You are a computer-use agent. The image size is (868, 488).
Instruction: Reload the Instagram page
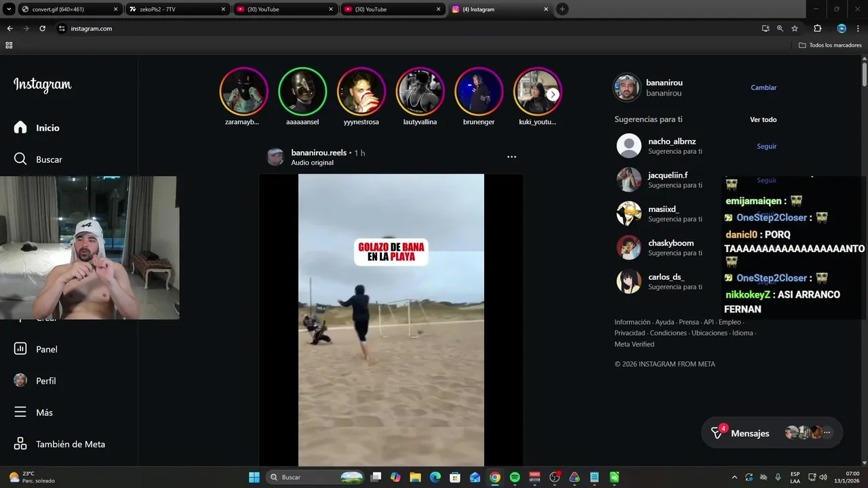pyautogui.click(x=42, y=28)
